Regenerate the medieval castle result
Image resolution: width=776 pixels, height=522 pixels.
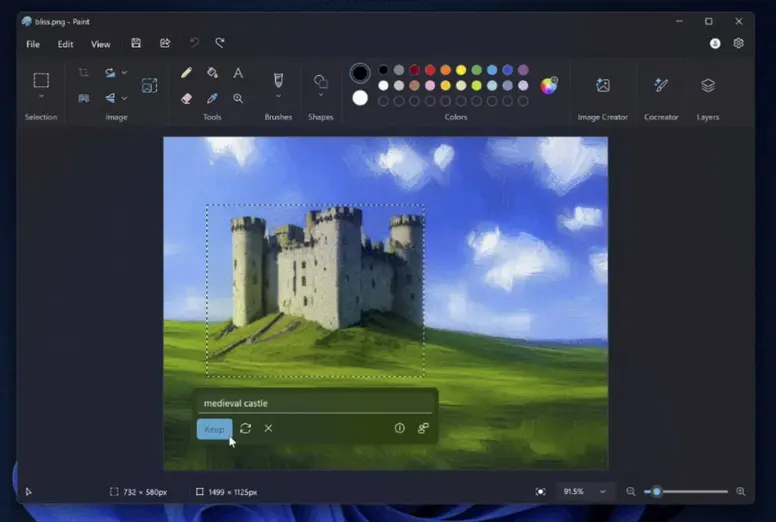246,428
